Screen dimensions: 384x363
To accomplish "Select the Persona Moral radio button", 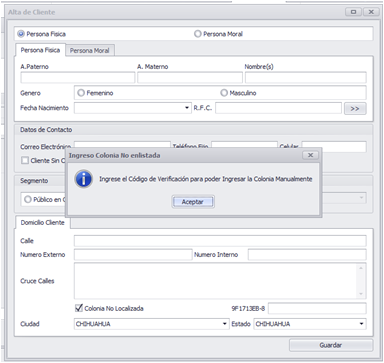I will point(198,34).
